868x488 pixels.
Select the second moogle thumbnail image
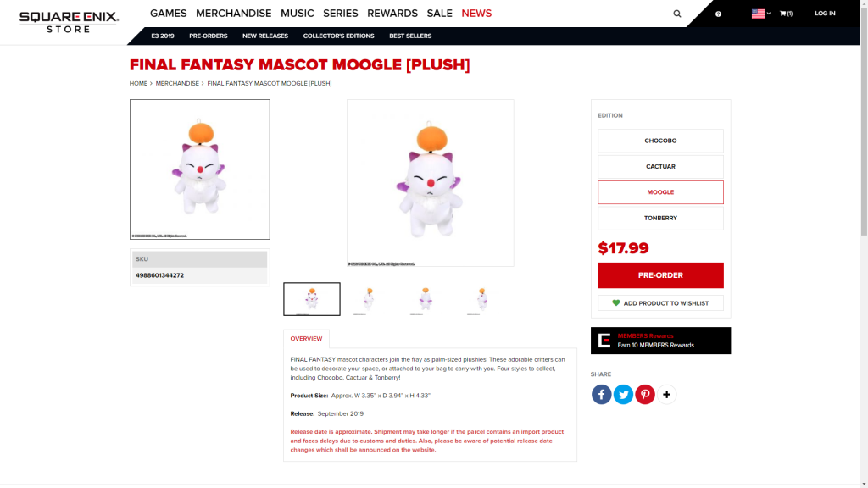click(369, 299)
